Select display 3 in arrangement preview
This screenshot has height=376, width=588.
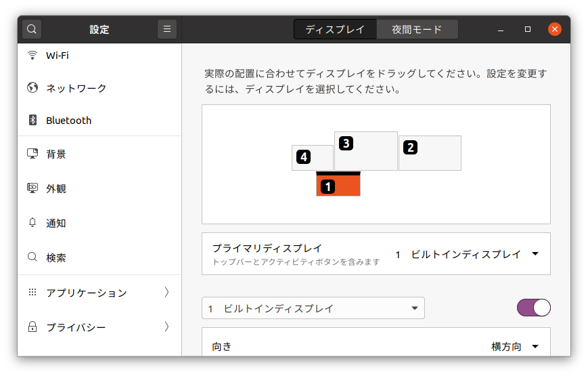pyautogui.click(x=366, y=151)
